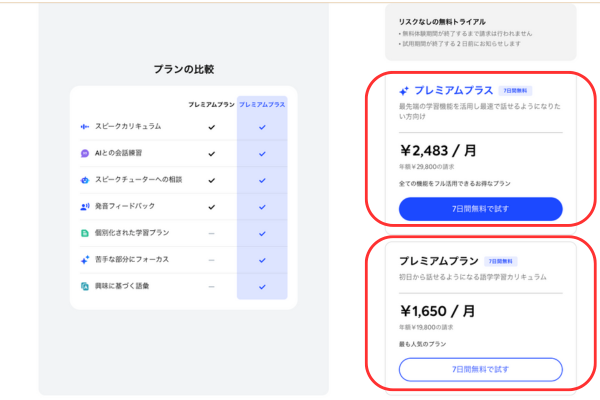
Task: Click the ¥2,483 / 月 price
Action: 437,150
